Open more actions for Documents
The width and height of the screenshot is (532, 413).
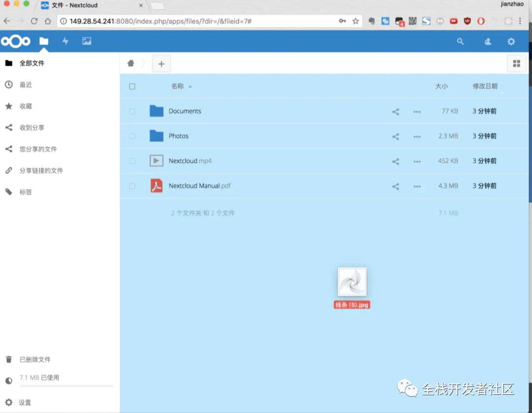pyautogui.click(x=417, y=112)
